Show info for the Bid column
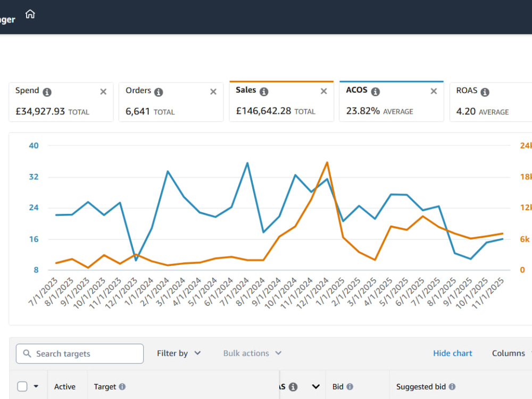The image size is (532, 399). (350, 386)
